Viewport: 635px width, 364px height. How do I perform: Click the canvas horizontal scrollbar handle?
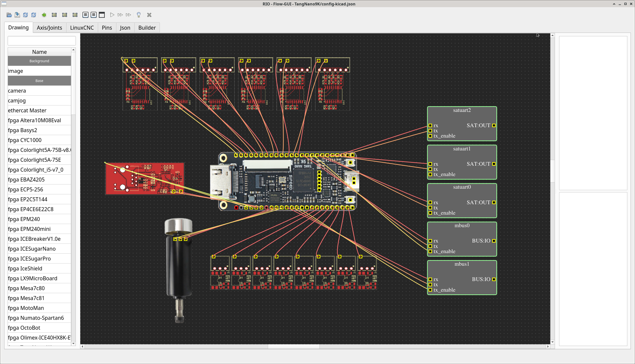point(294,346)
